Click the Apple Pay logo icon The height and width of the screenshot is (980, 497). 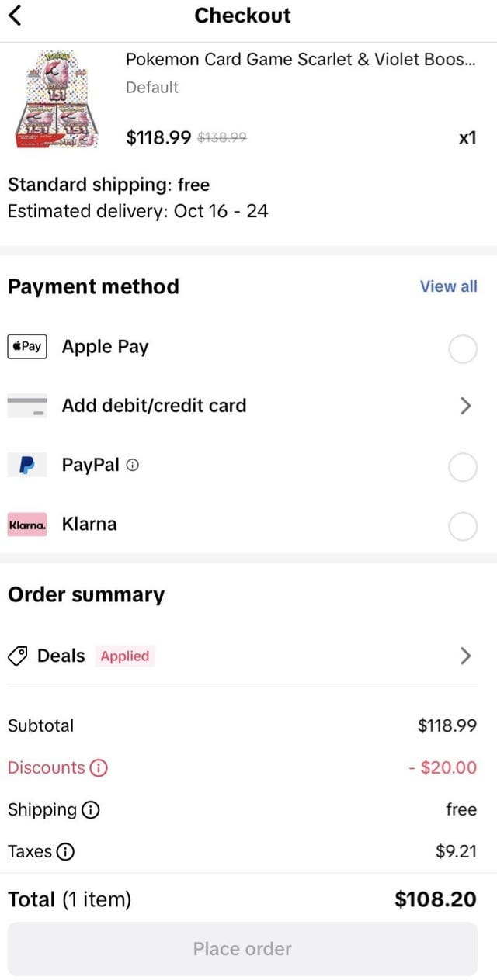[26, 346]
